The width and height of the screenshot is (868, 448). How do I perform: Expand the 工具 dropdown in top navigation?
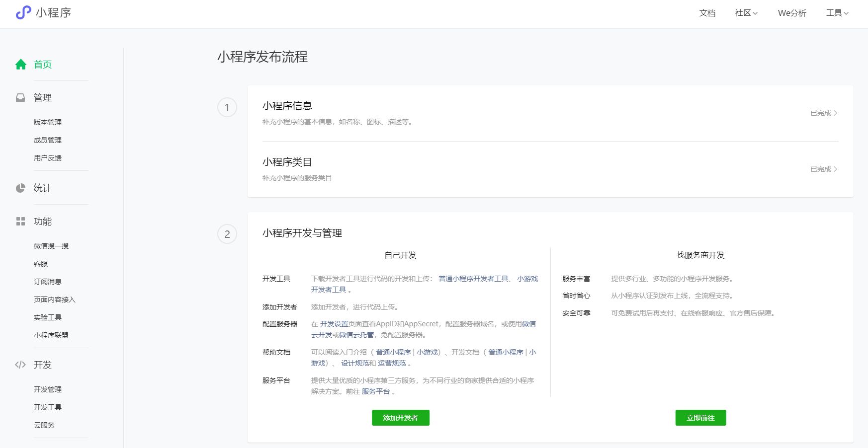point(837,13)
